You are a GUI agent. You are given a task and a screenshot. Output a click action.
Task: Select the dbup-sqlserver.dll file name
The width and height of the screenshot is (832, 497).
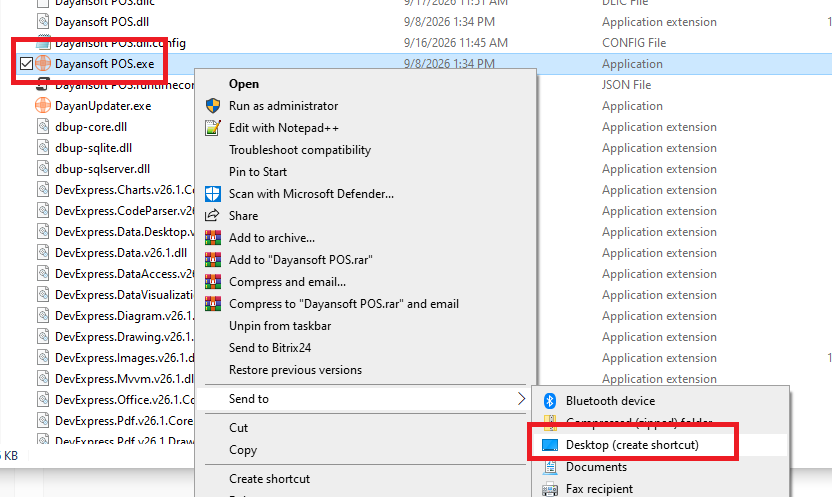(x=102, y=169)
